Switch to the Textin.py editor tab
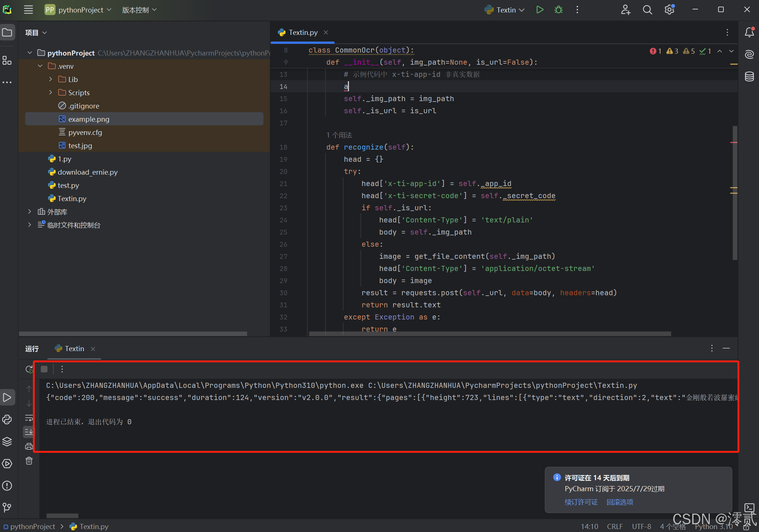This screenshot has height=532, width=759. [303, 32]
